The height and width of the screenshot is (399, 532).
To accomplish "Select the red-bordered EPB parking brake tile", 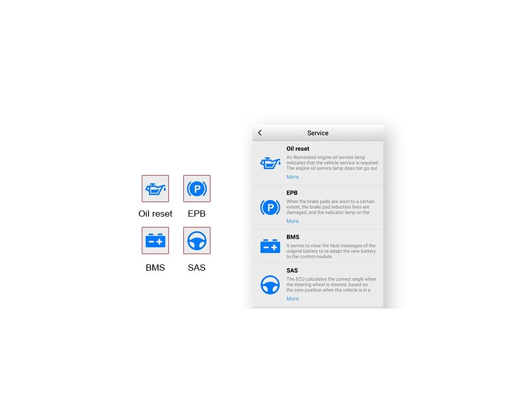I will pyautogui.click(x=197, y=189).
